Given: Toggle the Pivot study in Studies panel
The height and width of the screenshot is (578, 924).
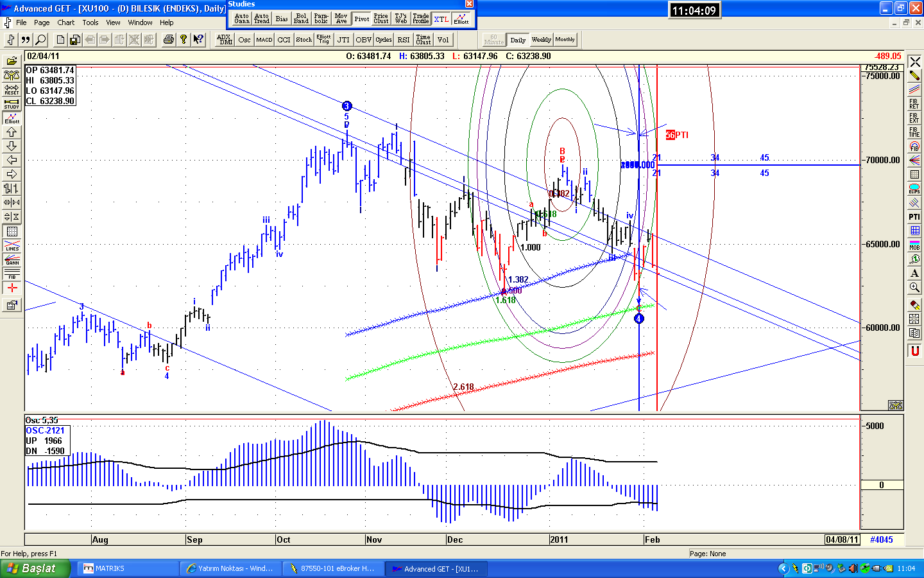Looking at the screenshot, I should pyautogui.click(x=362, y=19).
